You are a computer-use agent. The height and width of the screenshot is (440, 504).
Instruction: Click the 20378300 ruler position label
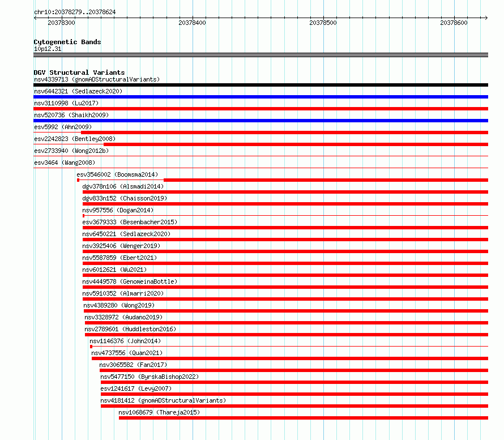(61, 23)
